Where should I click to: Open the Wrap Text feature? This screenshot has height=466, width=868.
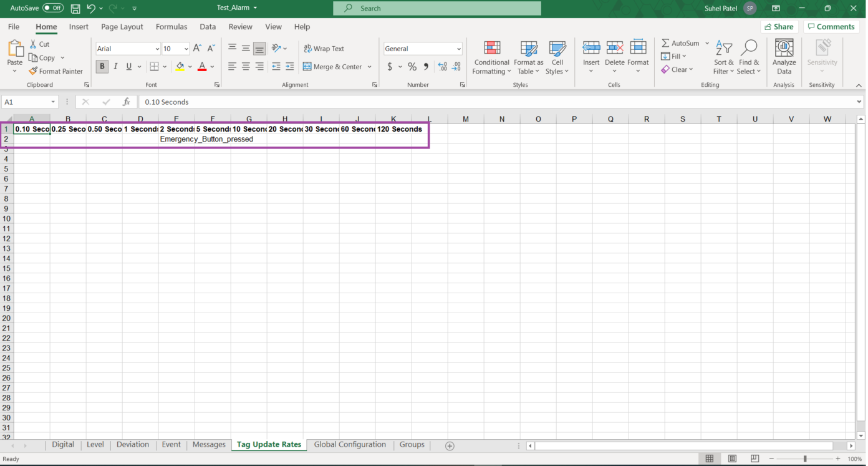[x=325, y=48]
